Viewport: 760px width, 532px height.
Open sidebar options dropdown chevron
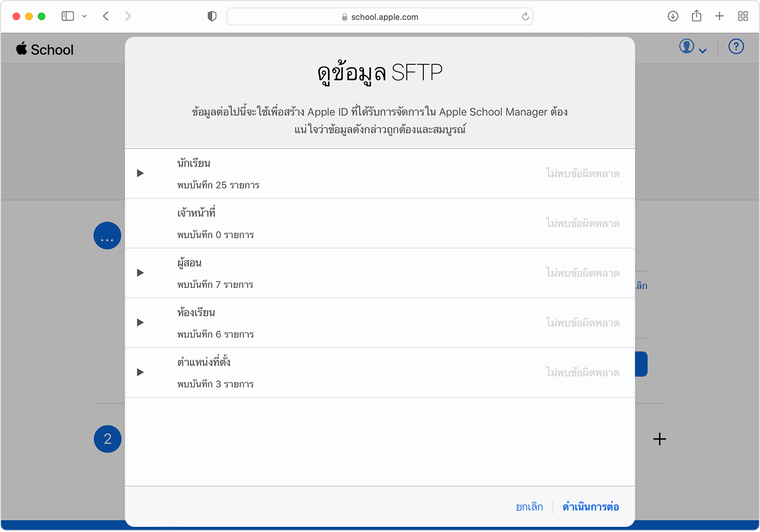(x=84, y=16)
